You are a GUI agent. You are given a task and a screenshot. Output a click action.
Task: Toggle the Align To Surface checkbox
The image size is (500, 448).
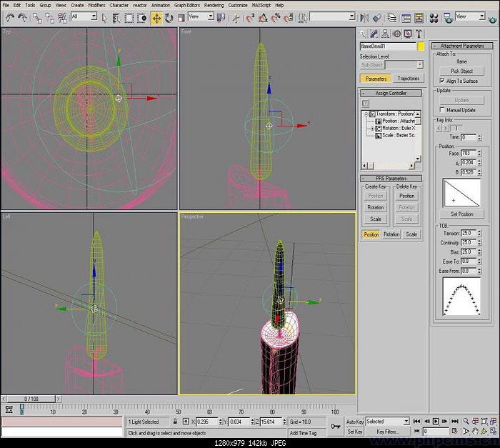(x=442, y=81)
